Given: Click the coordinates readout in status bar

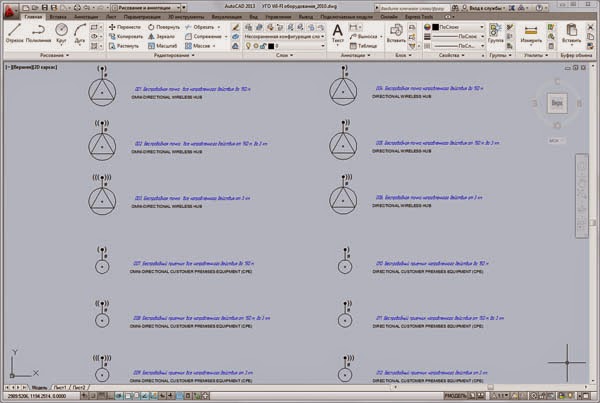Looking at the screenshot, I should [x=37, y=396].
